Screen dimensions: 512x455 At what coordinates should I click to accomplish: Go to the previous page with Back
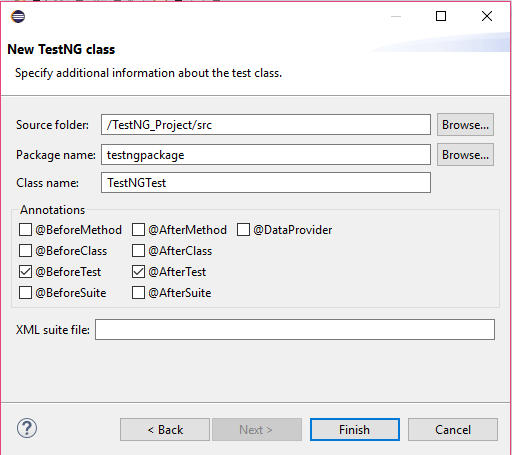pos(165,430)
